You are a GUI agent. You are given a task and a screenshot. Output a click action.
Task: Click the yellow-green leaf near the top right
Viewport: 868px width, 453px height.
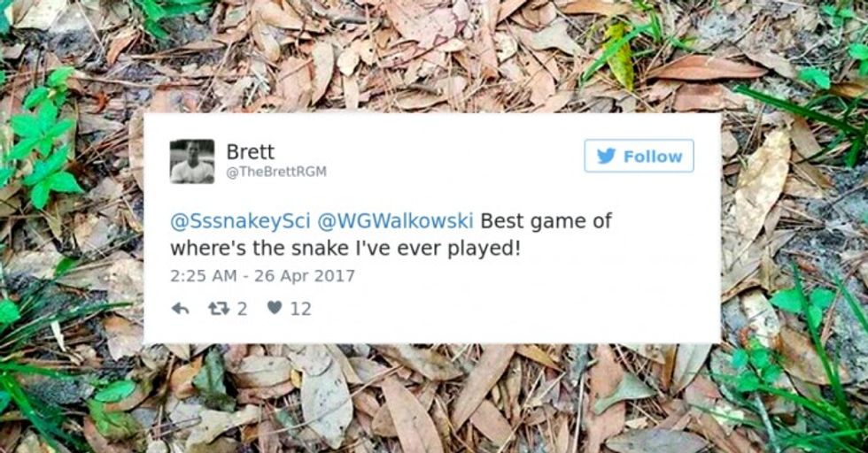[619, 56]
